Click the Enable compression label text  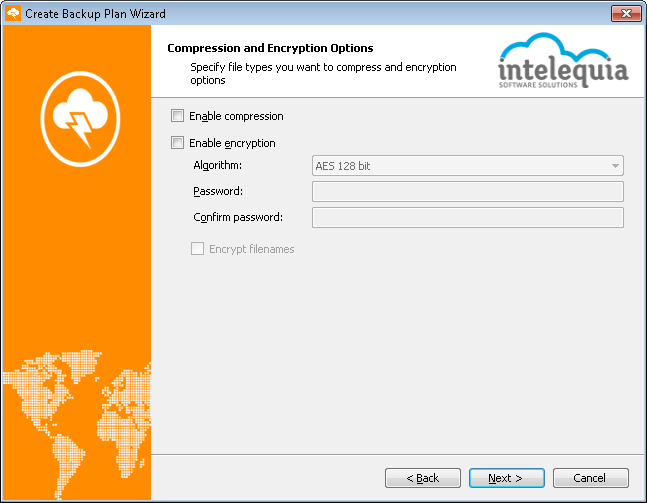[236, 116]
